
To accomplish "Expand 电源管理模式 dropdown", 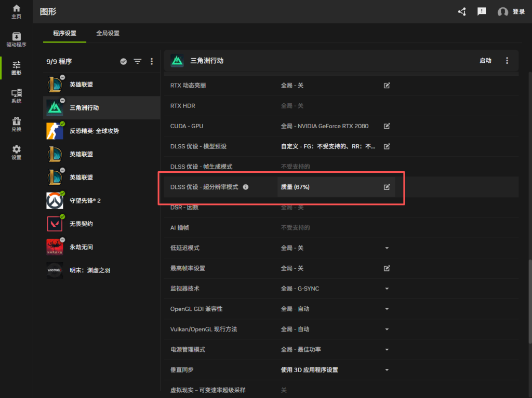I will pyautogui.click(x=387, y=350).
